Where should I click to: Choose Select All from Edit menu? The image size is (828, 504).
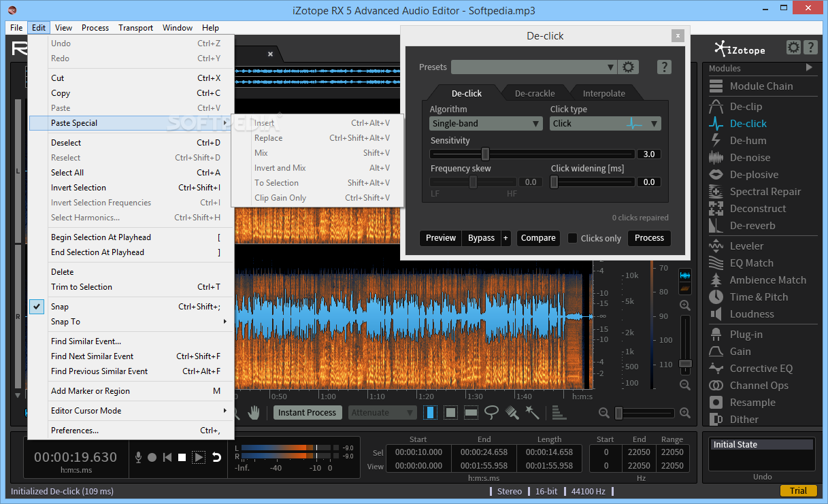pyautogui.click(x=131, y=173)
